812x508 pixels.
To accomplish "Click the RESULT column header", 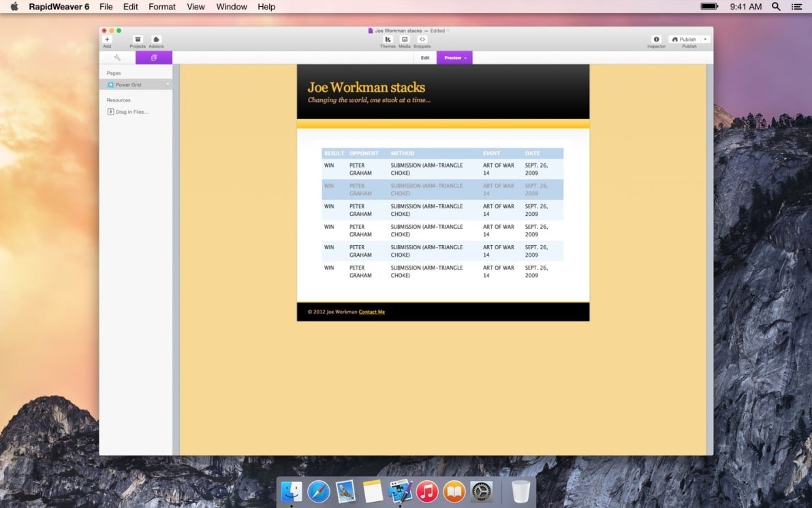I will pos(334,153).
